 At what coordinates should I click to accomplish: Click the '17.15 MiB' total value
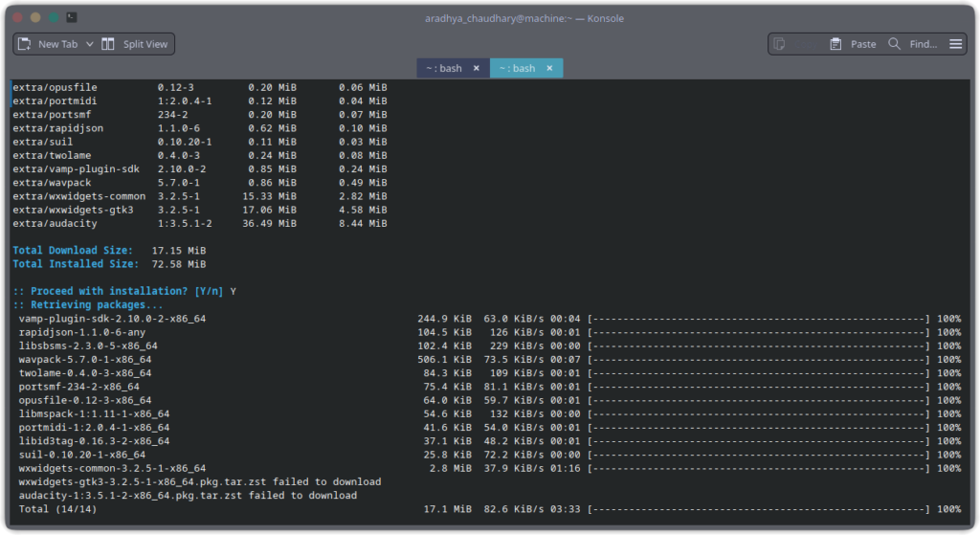179,251
